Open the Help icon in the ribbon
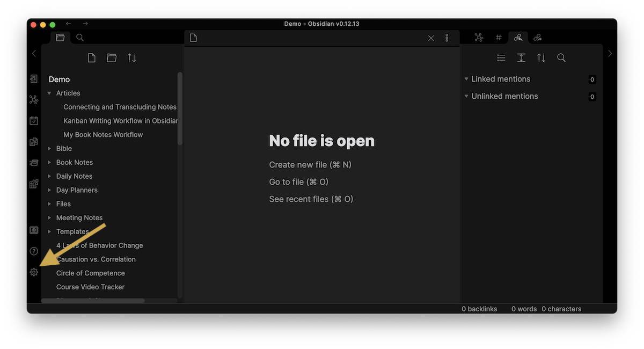 [x=34, y=251]
